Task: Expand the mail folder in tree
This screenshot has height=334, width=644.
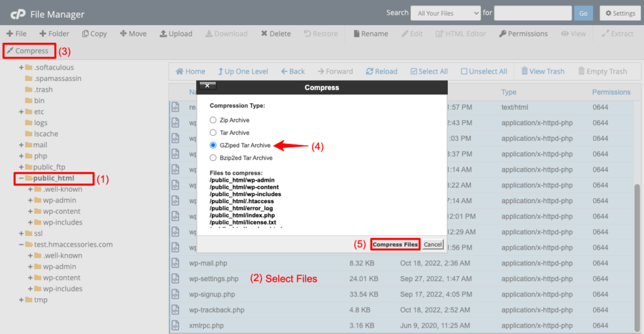Action: pyautogui.click(x=21, y=145)
